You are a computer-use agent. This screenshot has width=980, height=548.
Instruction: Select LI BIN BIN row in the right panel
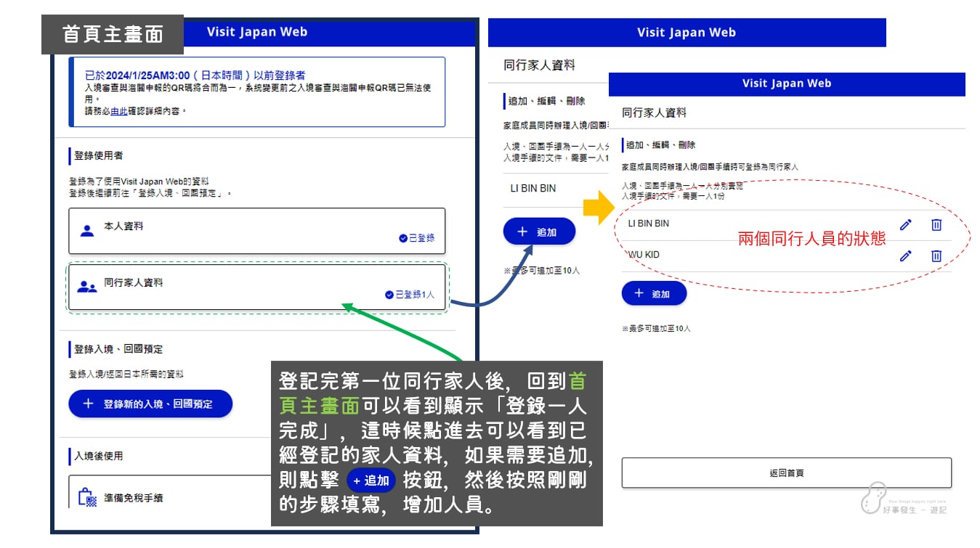[x=786, y=224]
